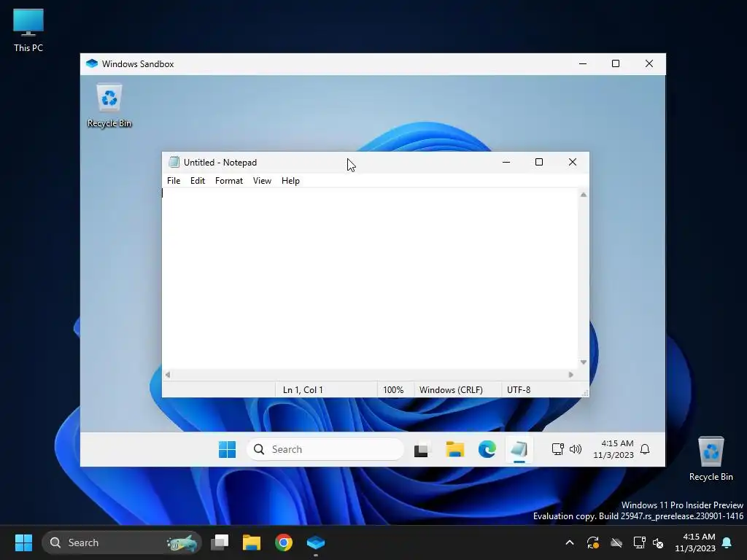The width and height of the screenshot is (747, 560).
Task: Open the Help menu in Notepad
Action: click(290, 181)
